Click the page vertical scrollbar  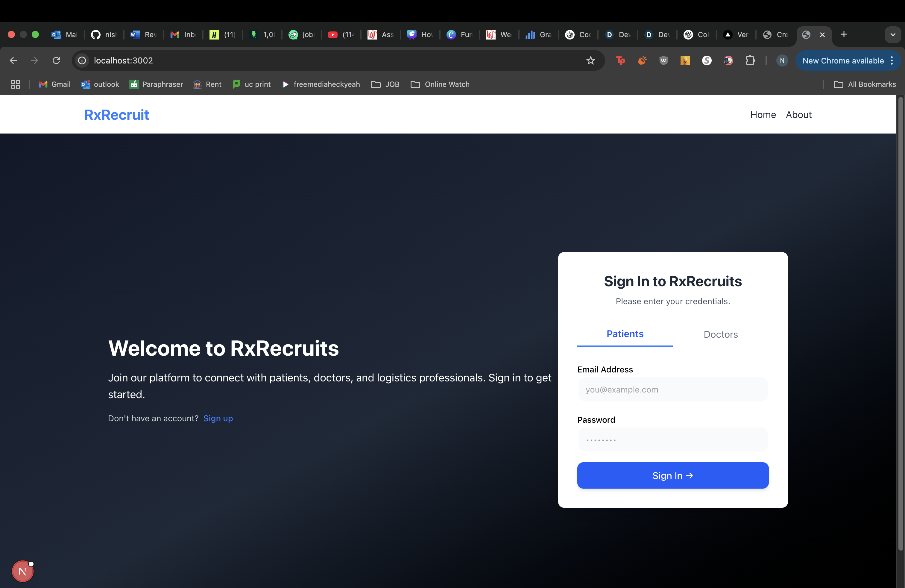pos(900,323)
